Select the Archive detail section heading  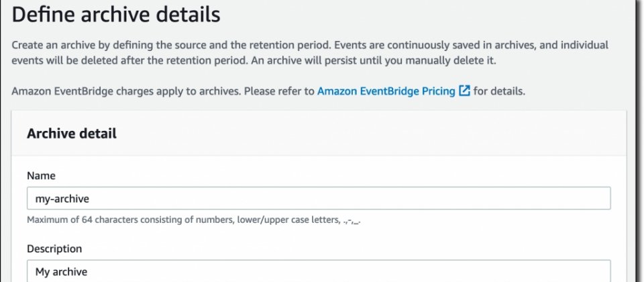tap(72, 134)
